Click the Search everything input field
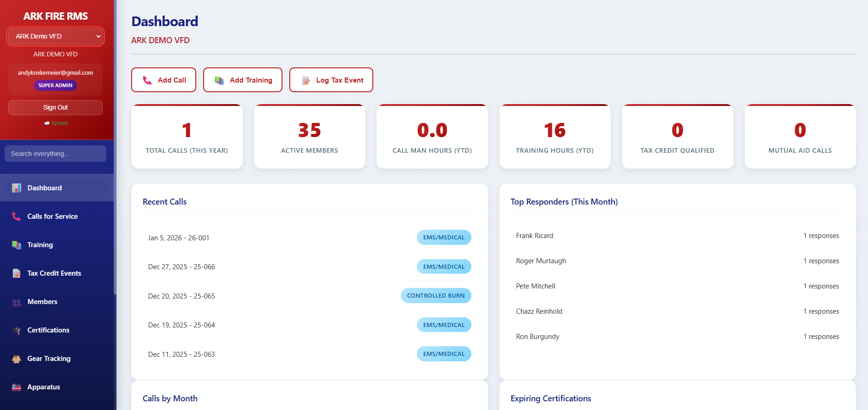This screenshot has height=410, width=868. pos(55,154)
